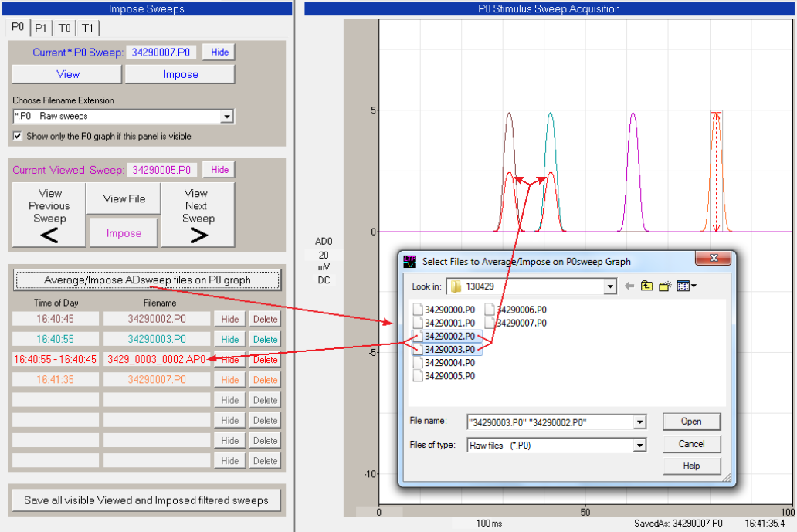This screenshot has width=797, height=532.
Task: Open the View Menu icon in dialog
Action: [x=686, y=286]
